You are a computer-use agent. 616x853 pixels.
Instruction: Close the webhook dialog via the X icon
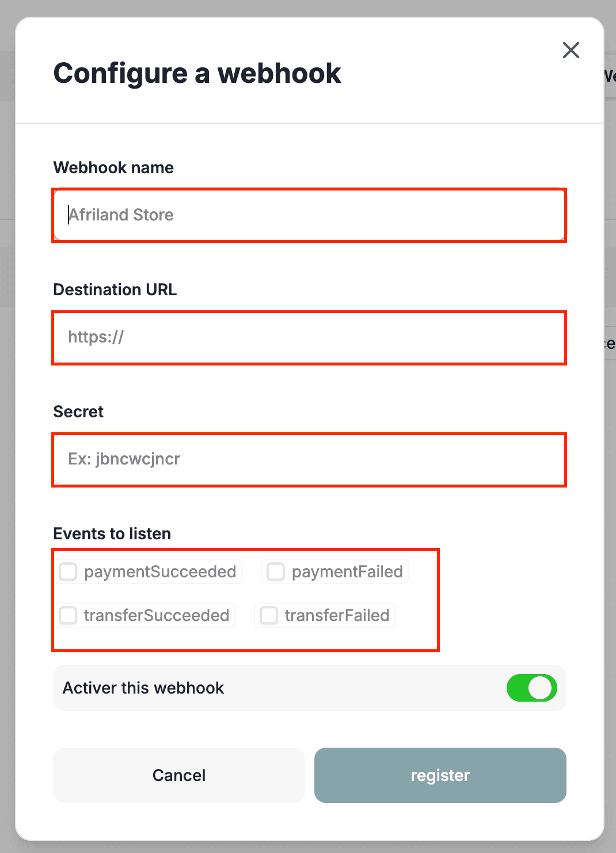click(571, 51)
